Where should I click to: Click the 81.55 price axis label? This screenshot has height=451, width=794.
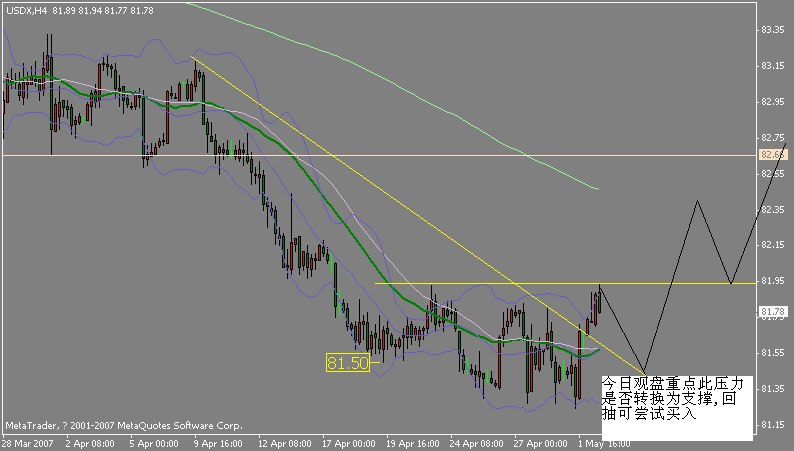click(773, 353)
